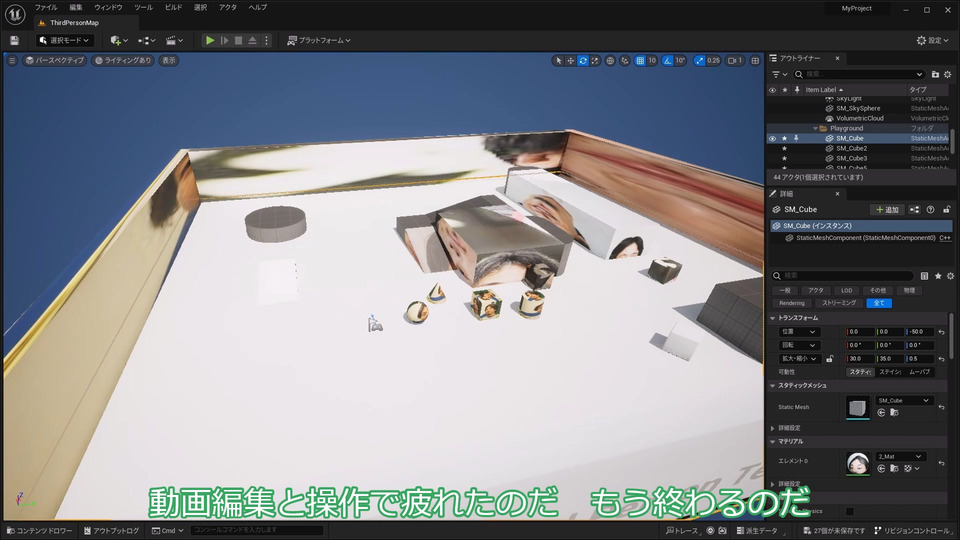960x540 pixels.
Task: Choose the select objects cursor tool
Action: (558, 61)
